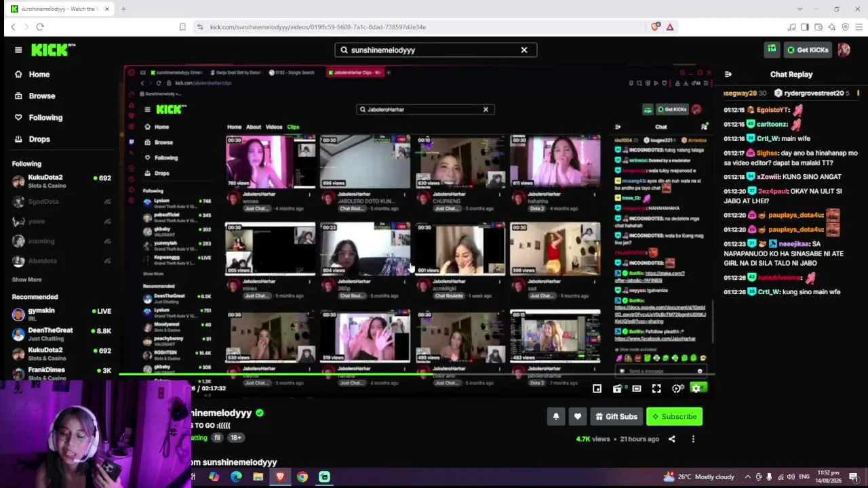Follow the channel with the heart button
Image resolution: width=868 pixels, height=488 pixels.
[x=578, y=417]
